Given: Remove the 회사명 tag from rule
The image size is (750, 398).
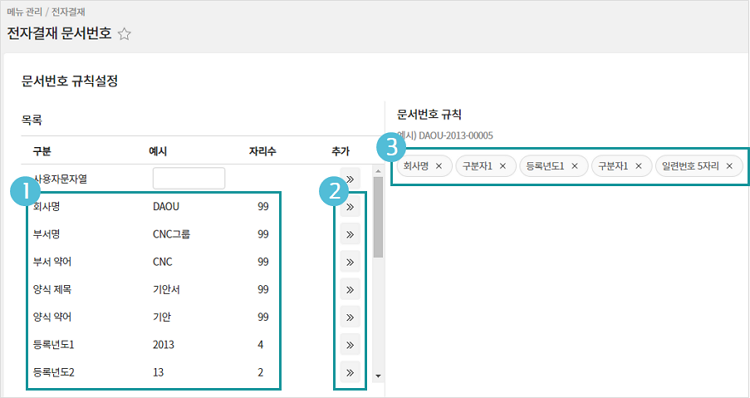Looking at the screenshot, I should [x=439, y=166].
